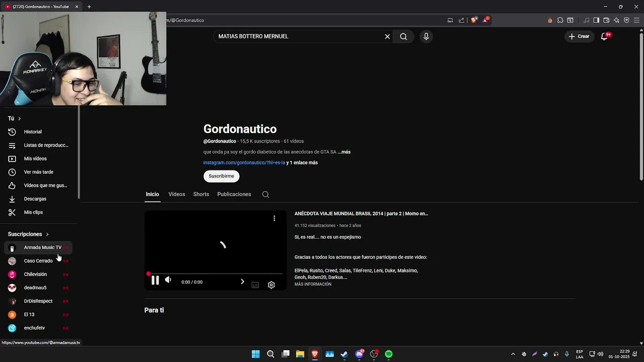Viewport: 644px width, 362px height.
Task: Switch to the Shorts tab
Action: pos(201,194)
